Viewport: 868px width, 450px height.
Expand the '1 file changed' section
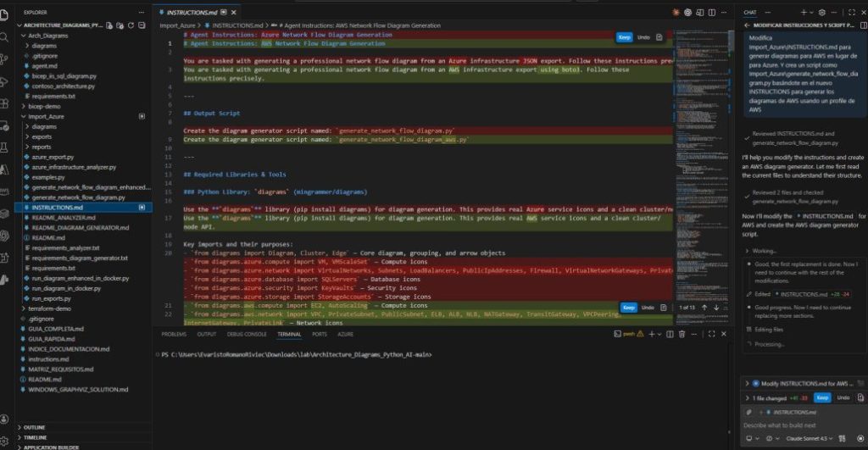click(x=746, y=397)
